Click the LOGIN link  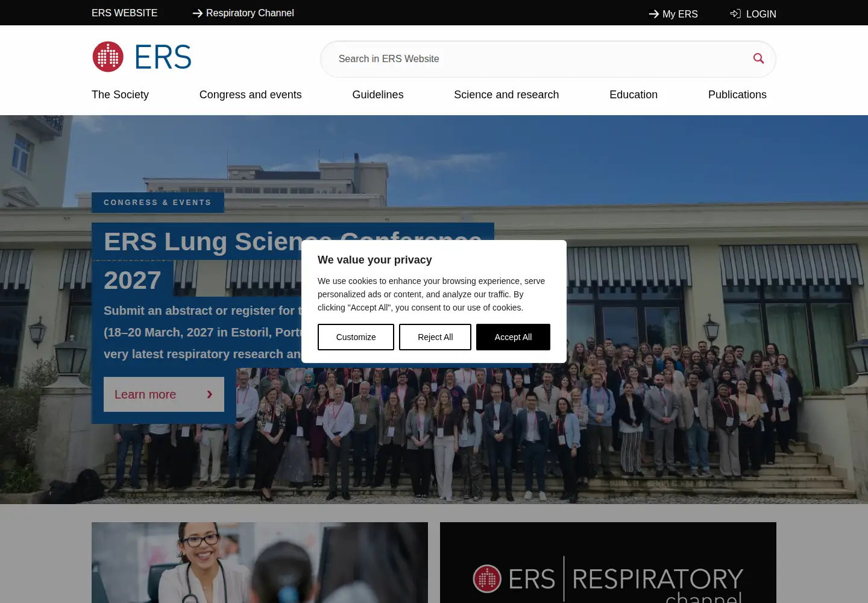pyautogui.click(x=761, y=14)
